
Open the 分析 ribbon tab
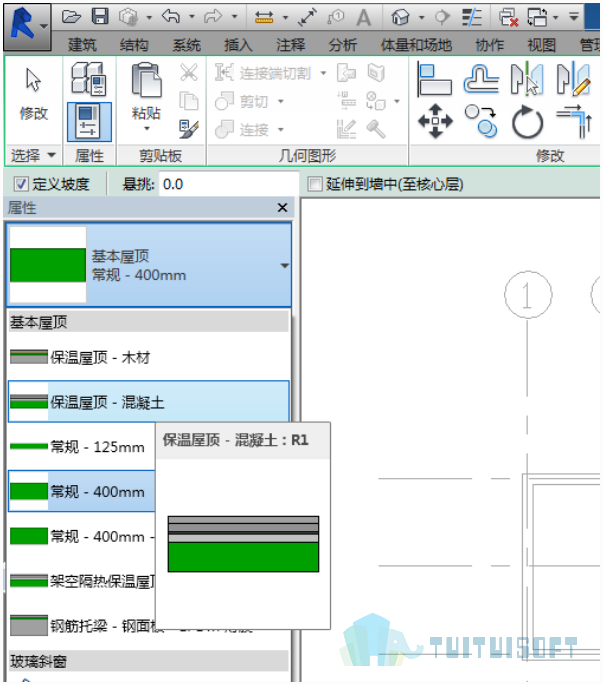pos(343,44)
